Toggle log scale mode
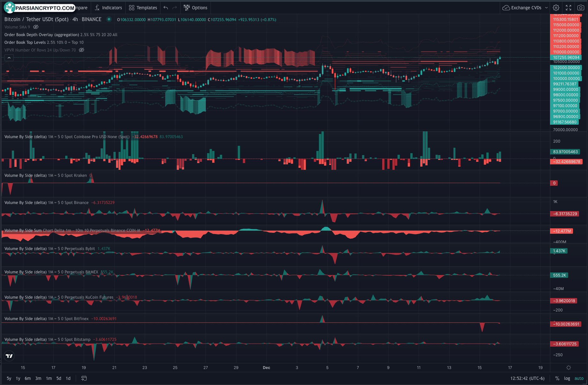The width and height of the screenshot is (588, 385). click(x=567, y=378)
